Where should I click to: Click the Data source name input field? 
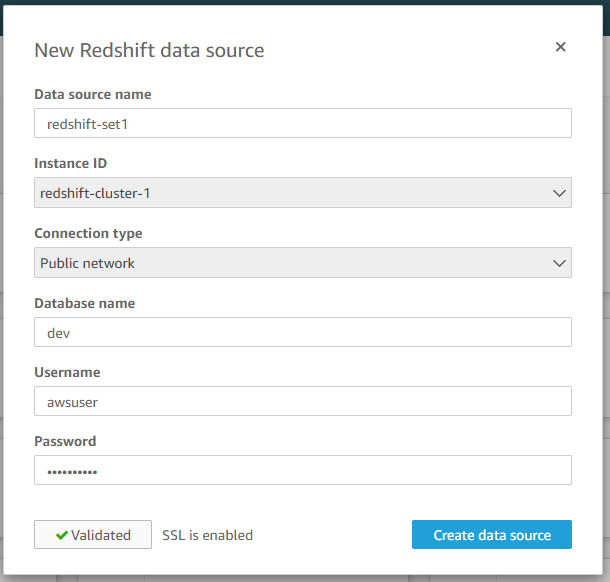(x=303, y=123)
